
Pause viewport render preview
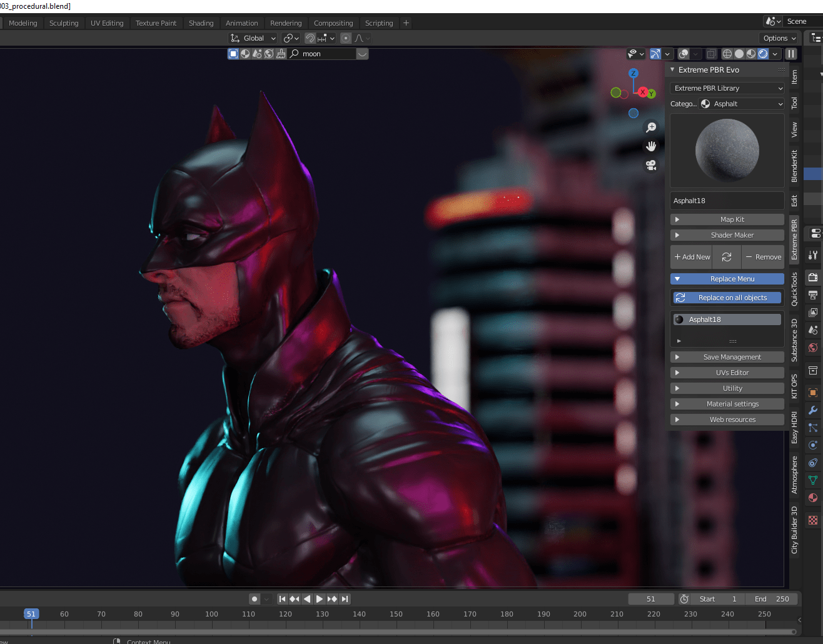tap(791, 54)
